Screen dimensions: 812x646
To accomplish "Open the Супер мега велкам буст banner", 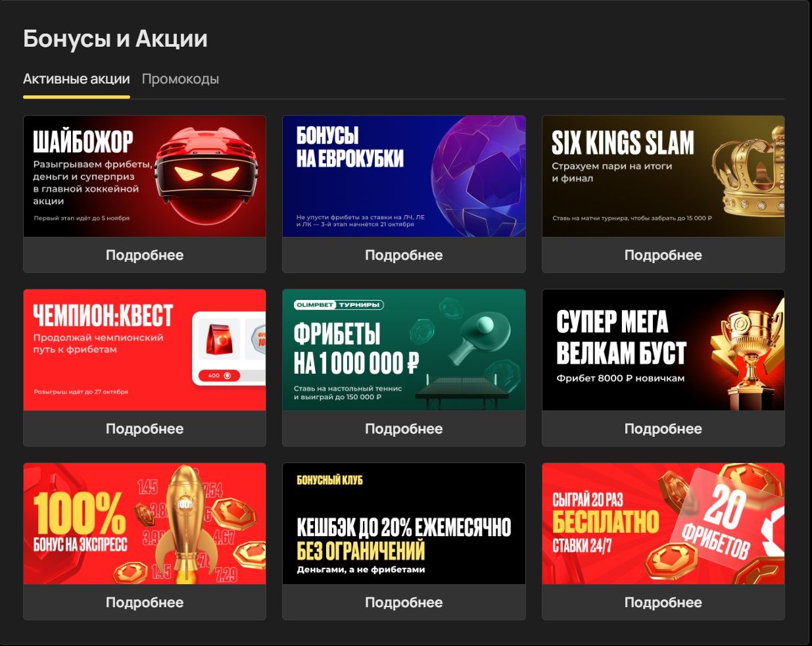I will [663, 350].
